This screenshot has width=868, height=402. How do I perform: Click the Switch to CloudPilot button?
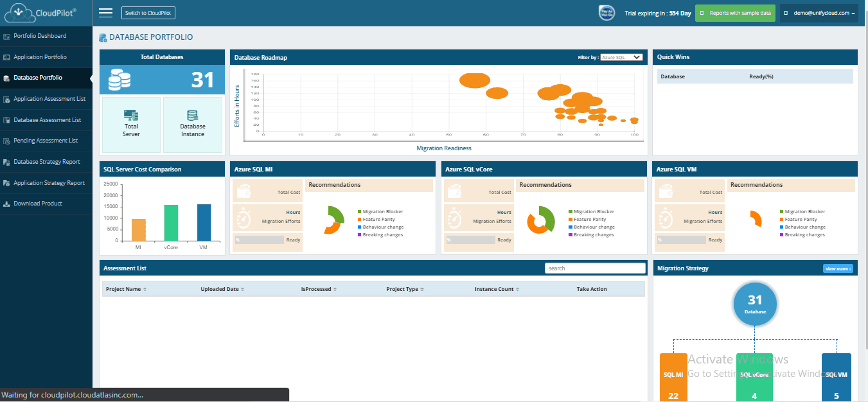[148, 13]
